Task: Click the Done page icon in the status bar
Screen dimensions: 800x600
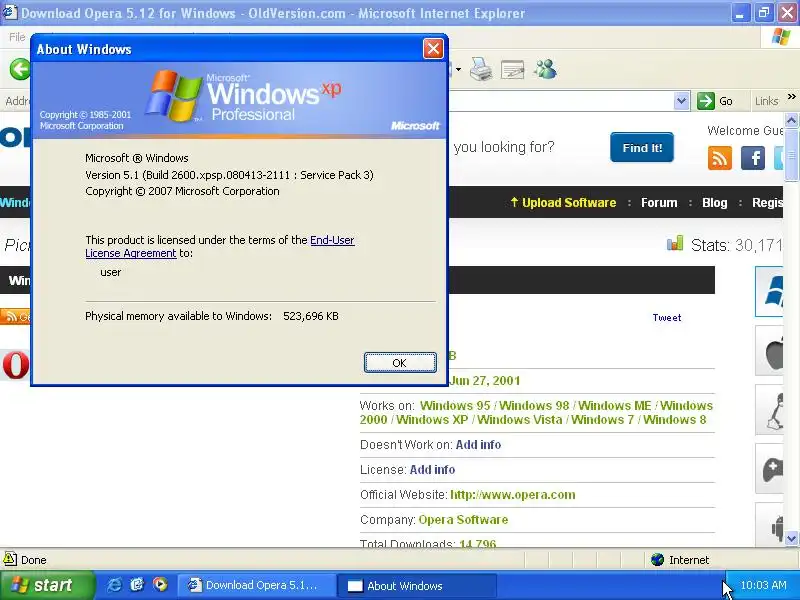Action: [x=10, y=559]
